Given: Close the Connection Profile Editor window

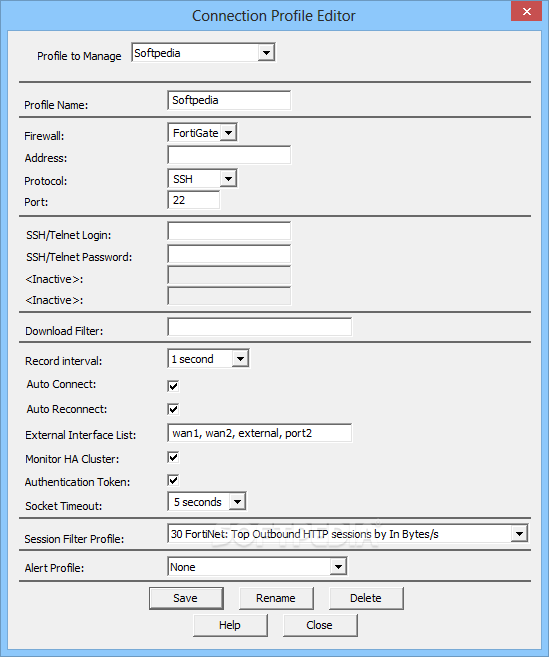Looking at the screenshot, I should 527,11.
